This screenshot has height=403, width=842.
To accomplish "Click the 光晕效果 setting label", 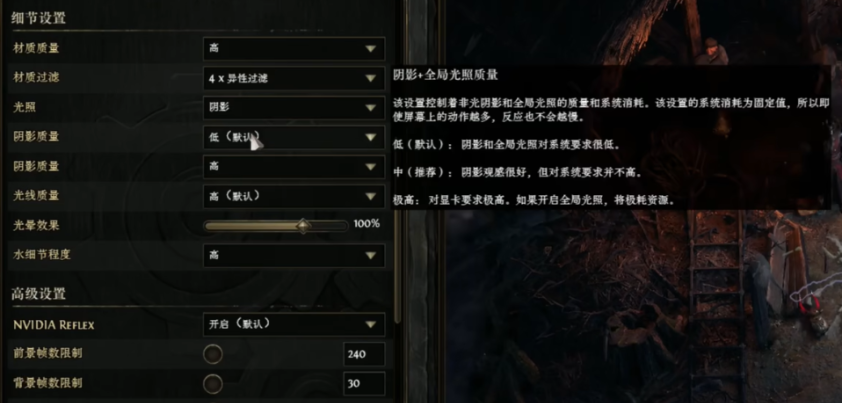I will click(36, 225).
